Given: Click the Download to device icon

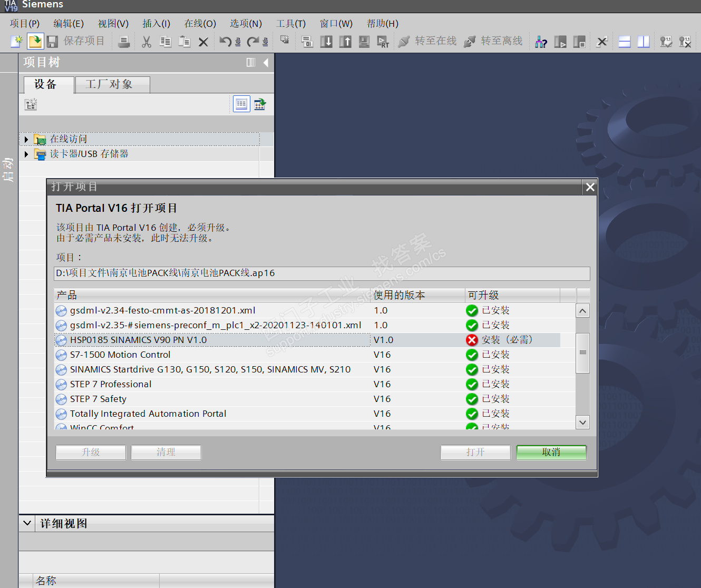Looking at the screenshot, I should coord(326,42).
